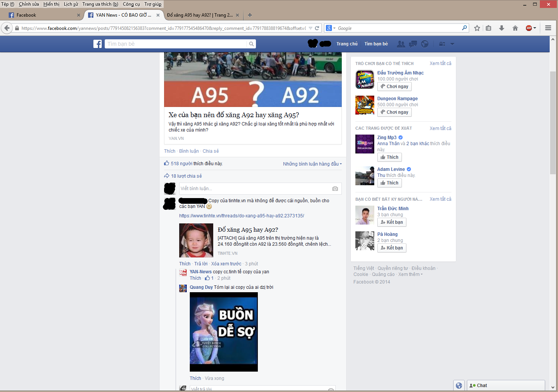Click Trả lời under the tinhte comment
The width and height of the screenshot is (558, 392).
click(201, 264)
